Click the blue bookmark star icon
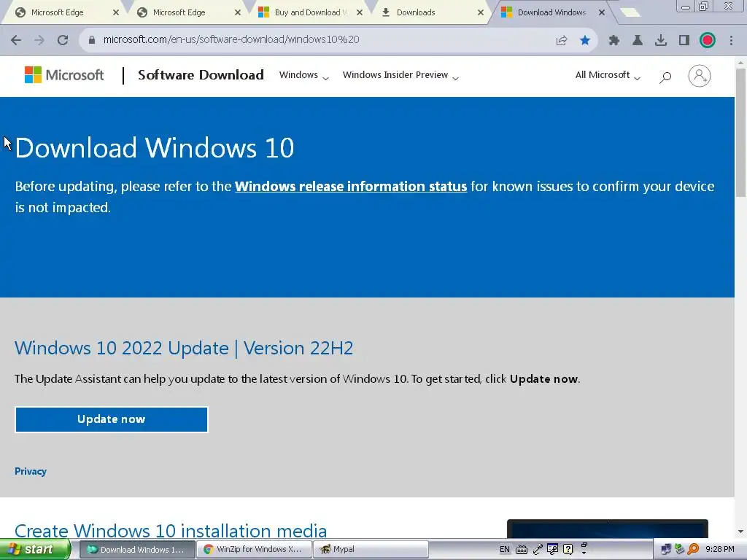The image size is (747, 560). [x=585, y=40]
